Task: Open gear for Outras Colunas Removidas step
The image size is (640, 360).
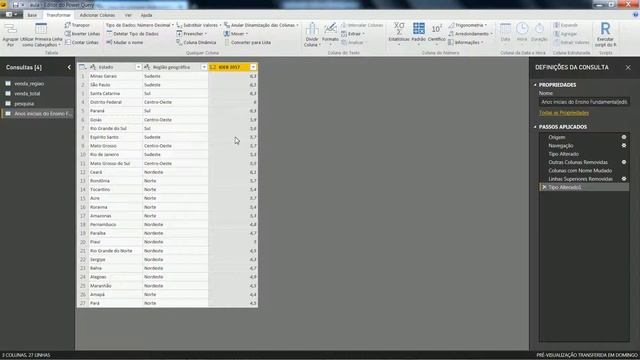Action: pos(624,162)
